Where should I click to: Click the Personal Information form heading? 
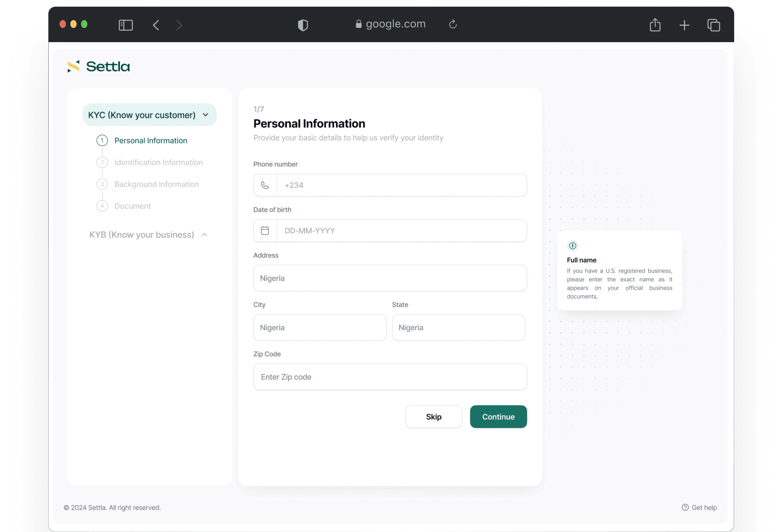(309, 124)
